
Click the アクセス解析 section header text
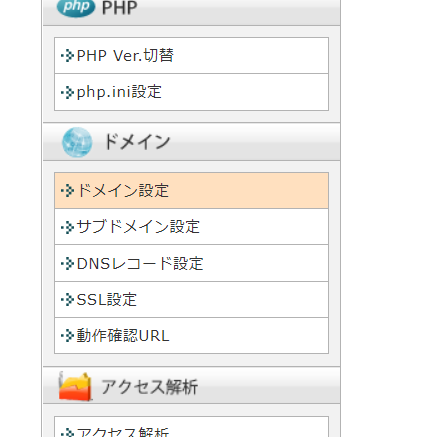point(150,387)
